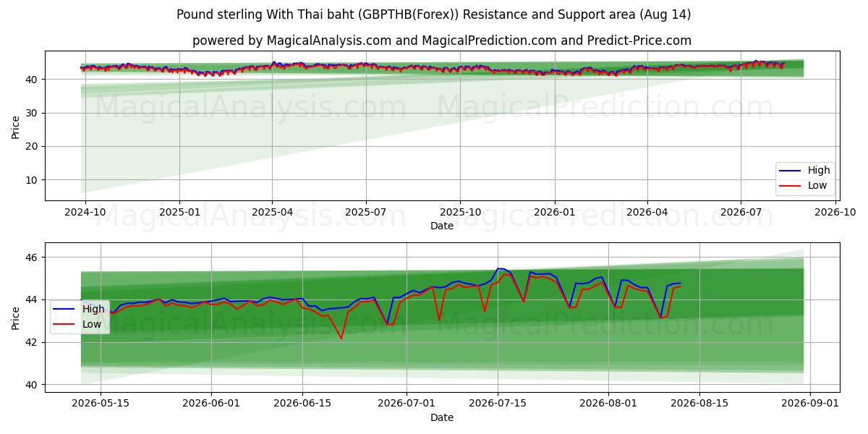This screenshot has height=434, width=868.
Task: Click the upper chart '2025-01' date tick label
Action: coord(179,213)
